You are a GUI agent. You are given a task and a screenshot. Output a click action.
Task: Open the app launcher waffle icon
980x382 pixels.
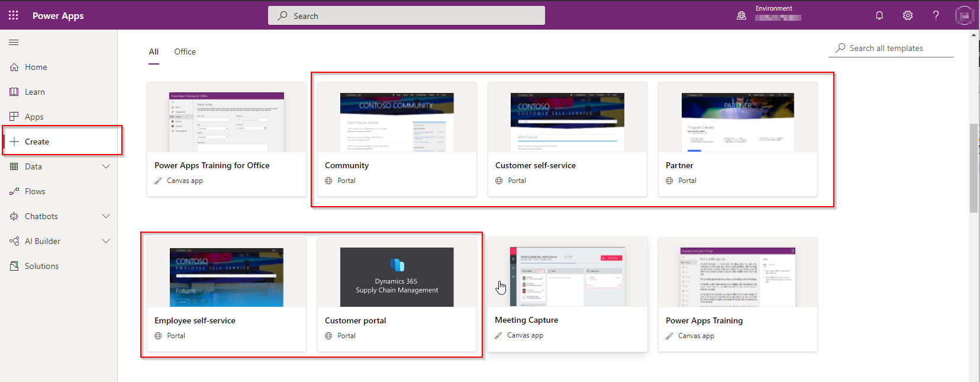click(14, 15)
